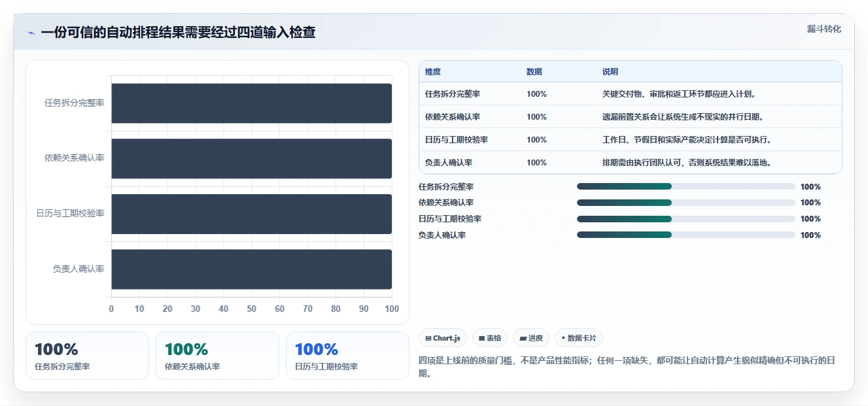Click the progress bar for 依赖关系确认率
This screenshot has width=868, height=406.
pos(686,203)
